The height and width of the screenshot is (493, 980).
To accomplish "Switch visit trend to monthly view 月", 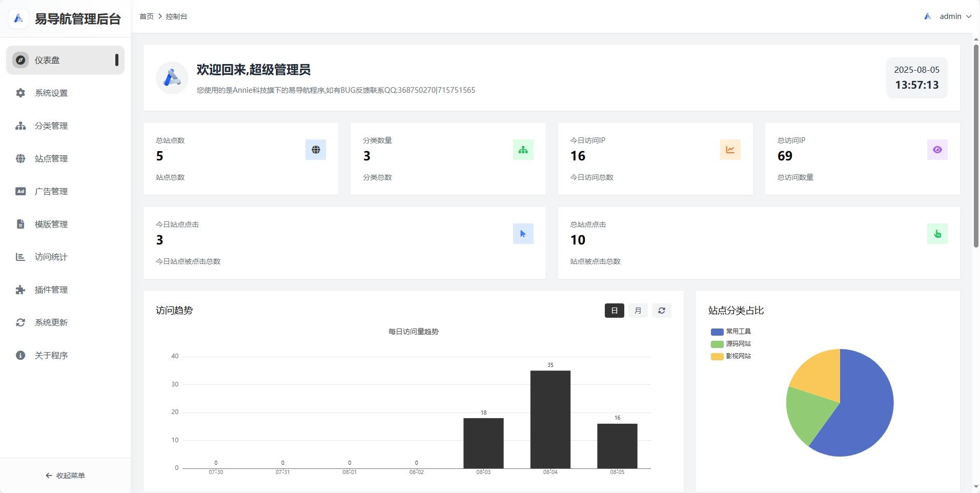I will click(x=638, y=311).
